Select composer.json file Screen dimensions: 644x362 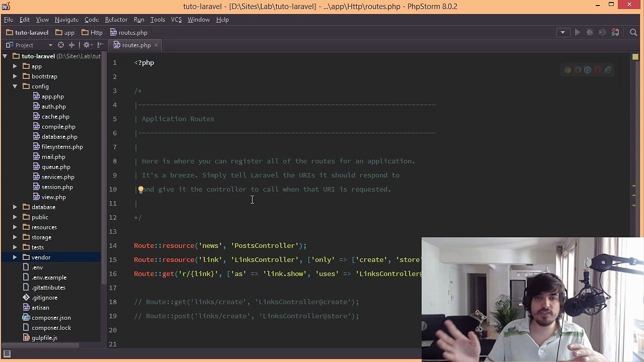47,318
